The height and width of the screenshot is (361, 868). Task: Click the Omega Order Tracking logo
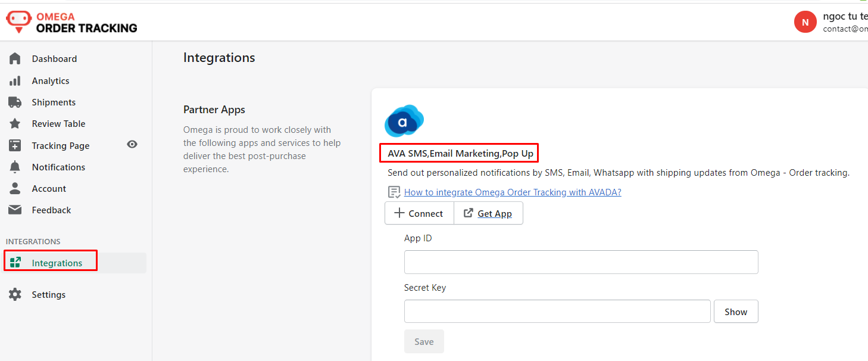click(x=71, y=23)
